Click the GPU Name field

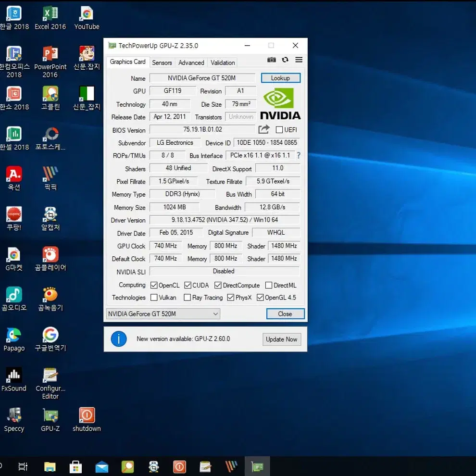pyautogui.click(x=202, y=78)
